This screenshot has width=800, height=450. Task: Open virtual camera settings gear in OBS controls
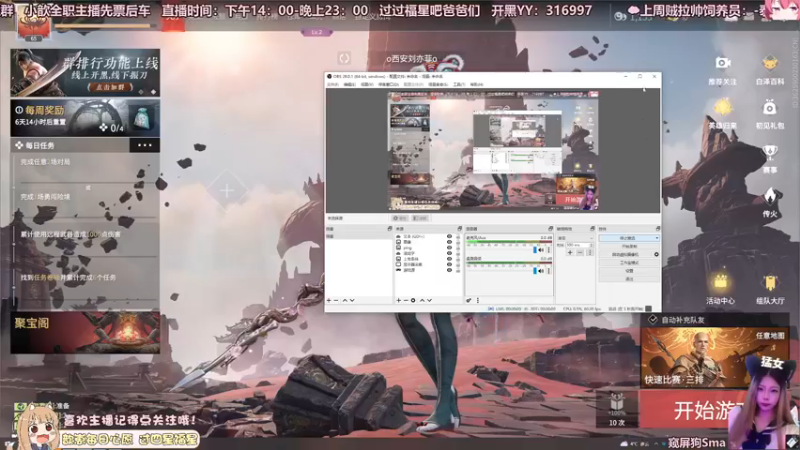point(657,254)
